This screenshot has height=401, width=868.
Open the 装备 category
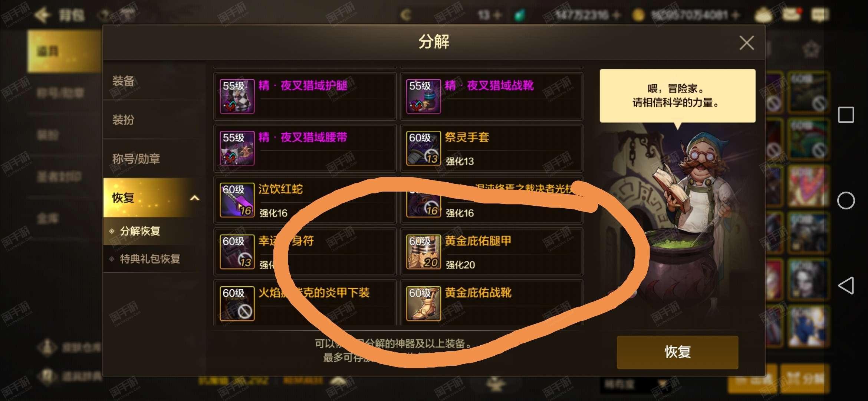(x=154, y=81)
